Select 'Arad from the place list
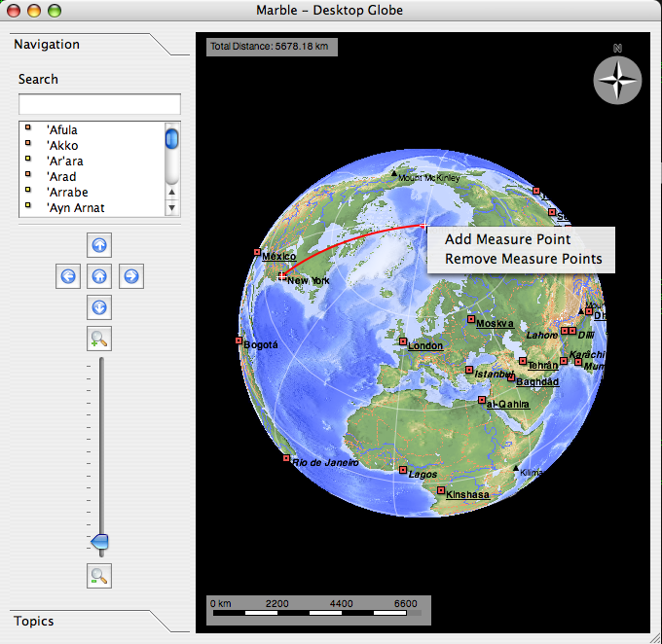 [61, 177]
